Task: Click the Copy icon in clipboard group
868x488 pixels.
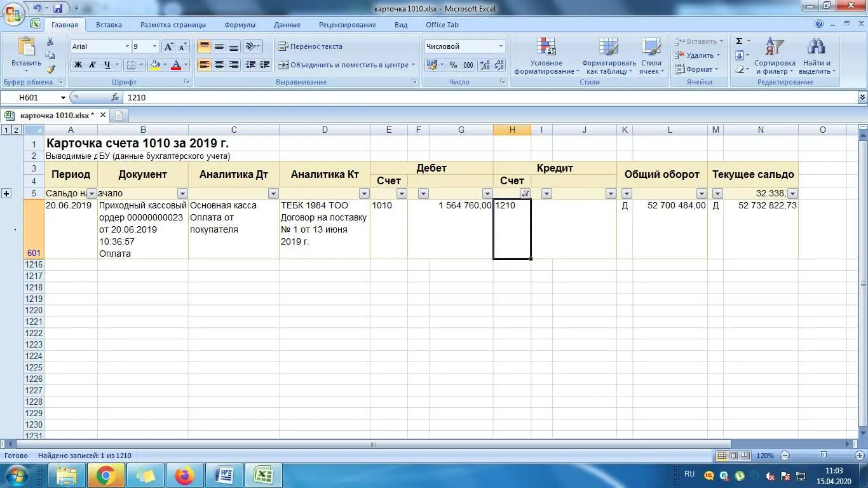Action: pos(50,56)
